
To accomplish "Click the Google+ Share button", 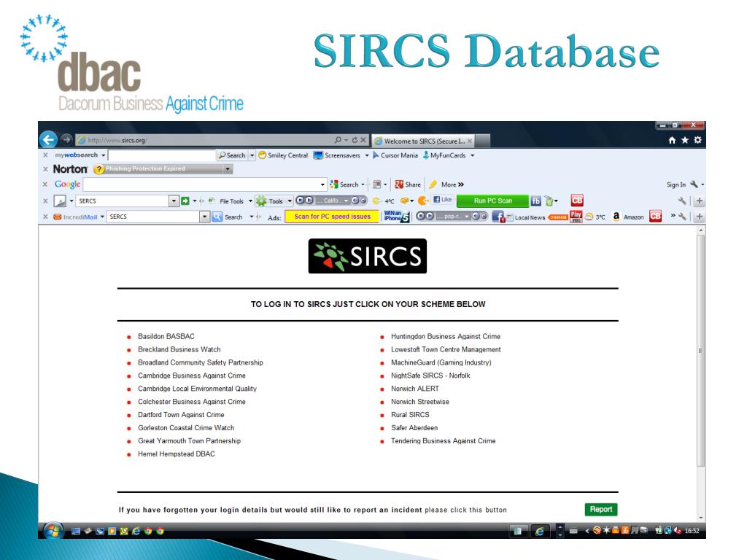I will [x=408, y=184].
